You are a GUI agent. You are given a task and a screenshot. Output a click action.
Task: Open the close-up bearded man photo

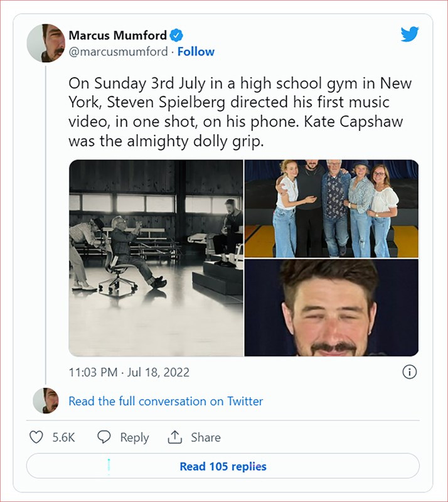point(331,308)
